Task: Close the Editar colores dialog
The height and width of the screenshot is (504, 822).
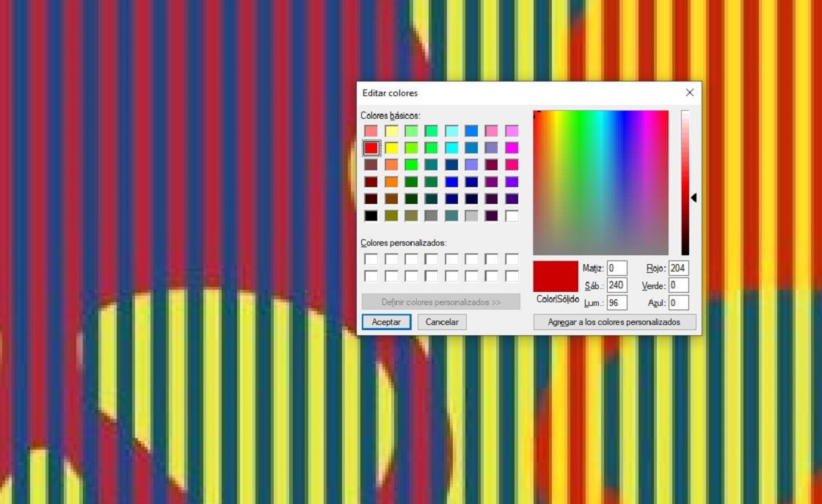Action: [x=689, y=93]
